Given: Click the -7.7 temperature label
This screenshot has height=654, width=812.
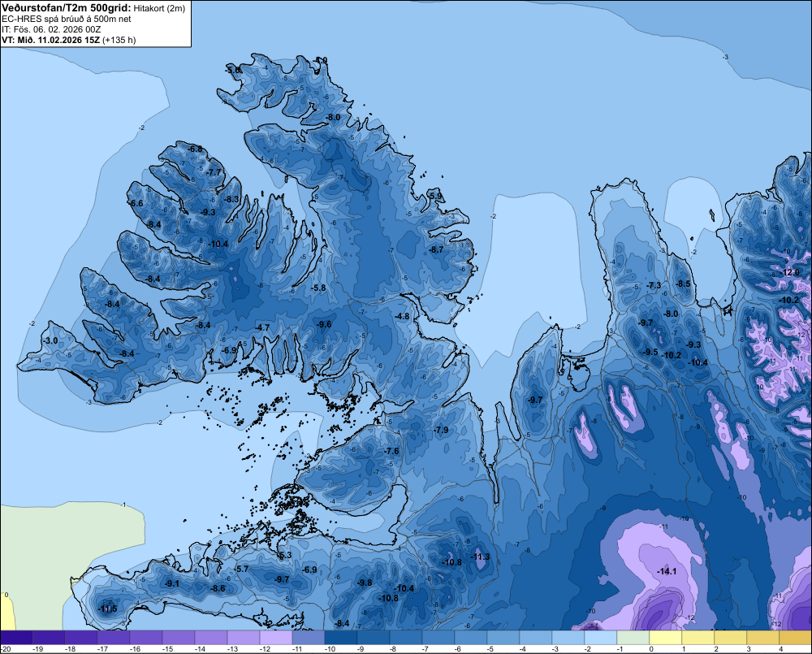Looking at the screenshot, I should click(x=214, y=172).
